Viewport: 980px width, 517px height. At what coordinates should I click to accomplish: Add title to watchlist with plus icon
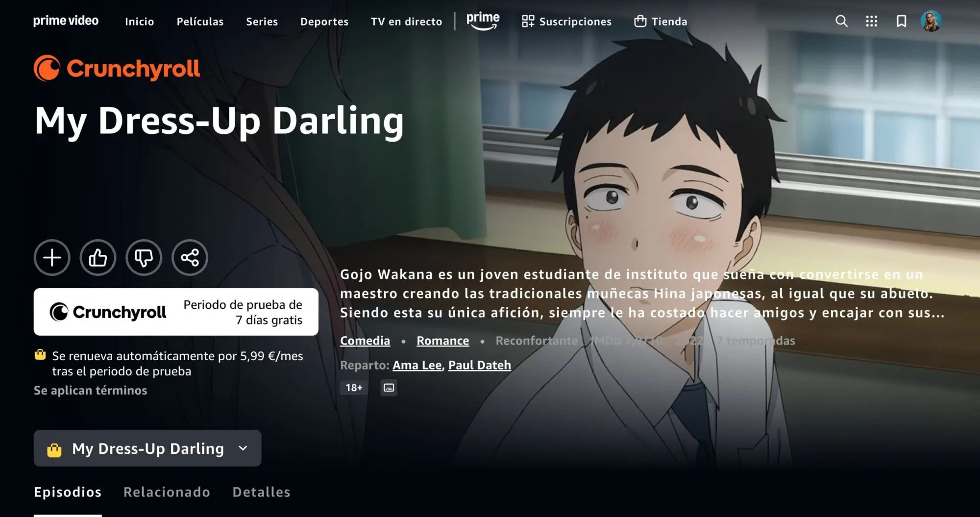[52, 258]
